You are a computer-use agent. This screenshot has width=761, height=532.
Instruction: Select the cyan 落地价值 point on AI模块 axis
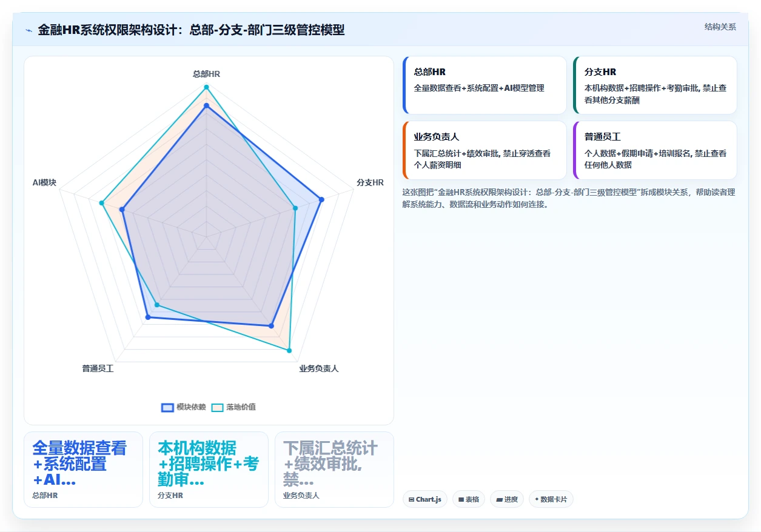(102, 203)
